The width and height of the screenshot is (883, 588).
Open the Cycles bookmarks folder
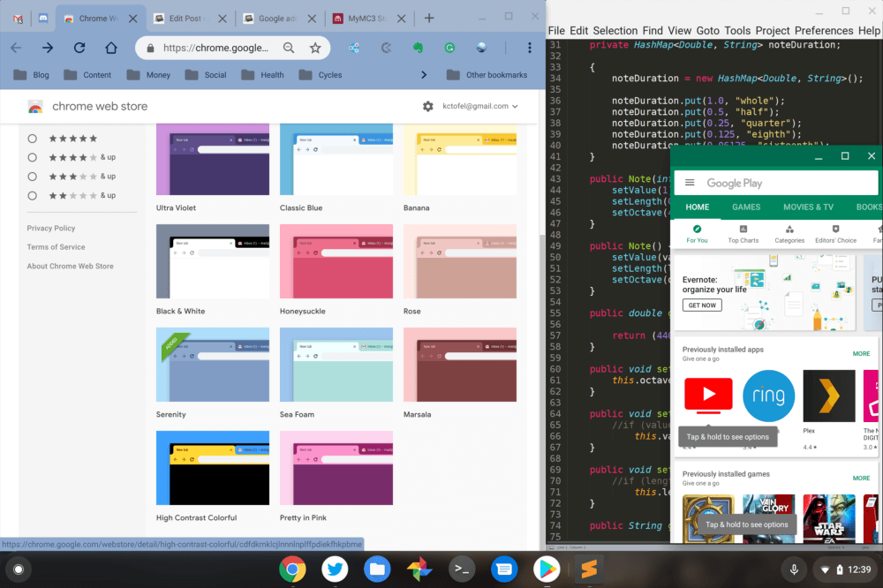321,75
